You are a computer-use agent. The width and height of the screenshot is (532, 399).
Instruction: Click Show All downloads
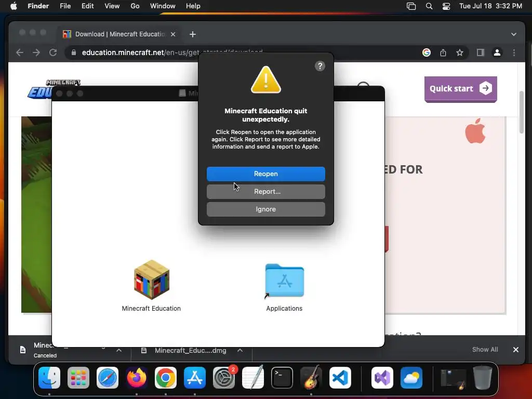(485, 350)
